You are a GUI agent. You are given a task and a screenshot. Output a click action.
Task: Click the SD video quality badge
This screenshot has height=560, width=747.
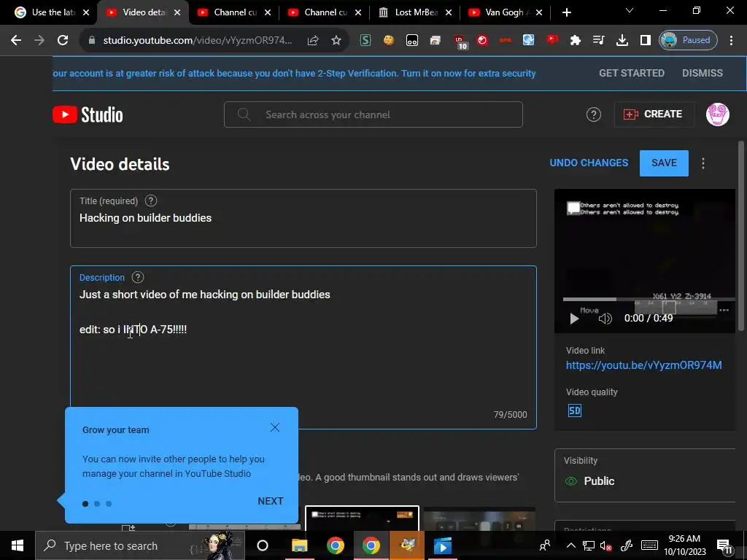(575, 411)
